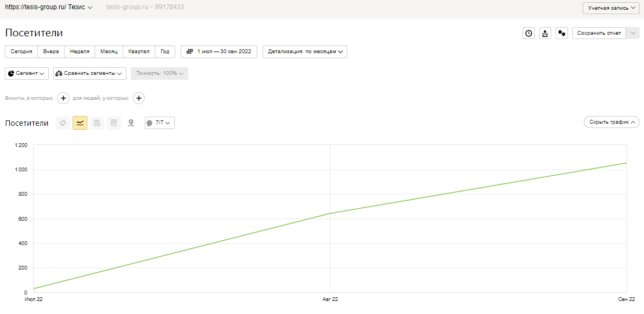Viewport: 644px width, 314px height.
Task: Select the stacked area chart icon
Action: (x=97, y=123)
